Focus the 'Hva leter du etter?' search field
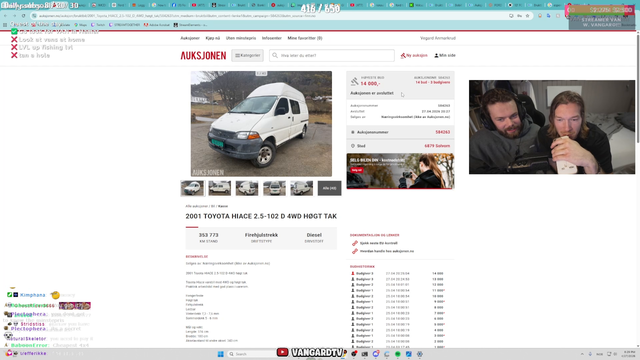 (x=332, y=56)
